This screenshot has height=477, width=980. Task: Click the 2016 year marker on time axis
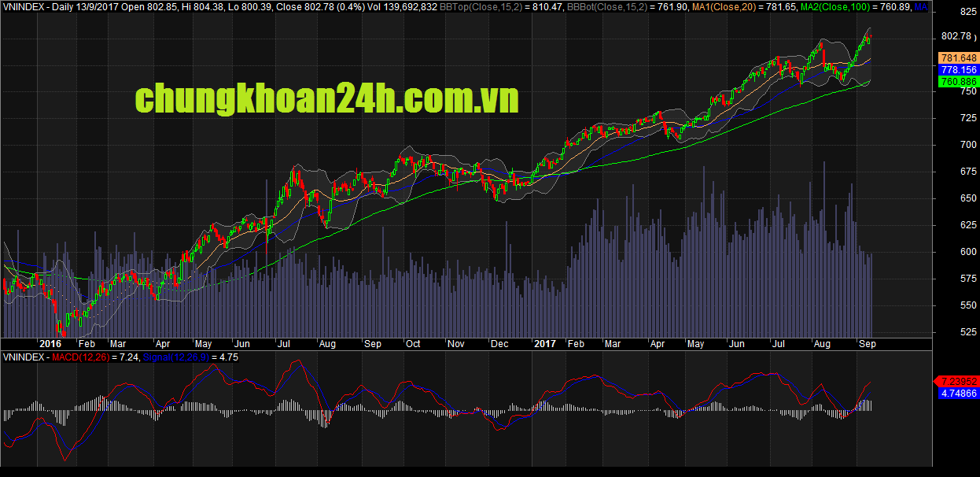tap(50, 344)
